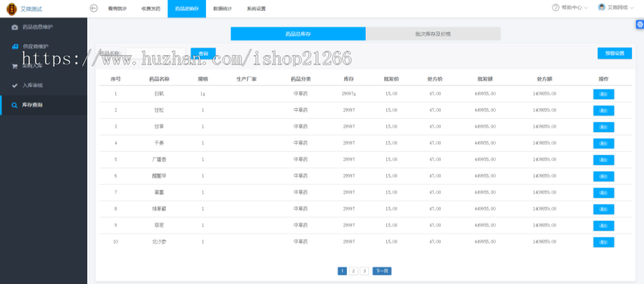Click the user avatar icon
644x284 pixels.
click(602, 7)
